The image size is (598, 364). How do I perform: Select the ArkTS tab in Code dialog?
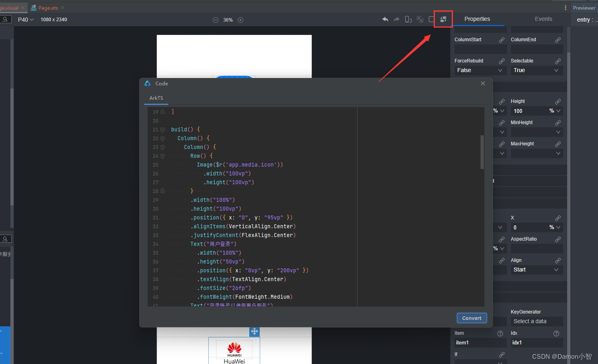click(x=156, y=98)
